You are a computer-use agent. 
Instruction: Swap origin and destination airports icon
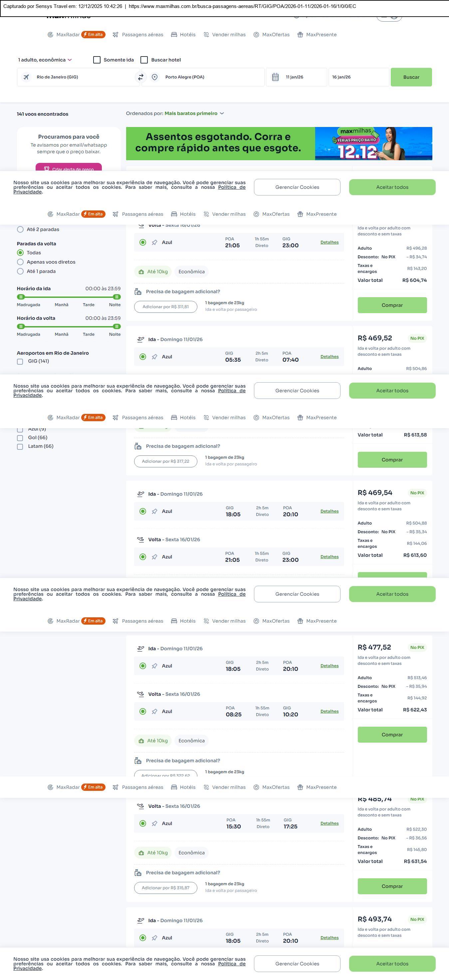click(140, 77)
